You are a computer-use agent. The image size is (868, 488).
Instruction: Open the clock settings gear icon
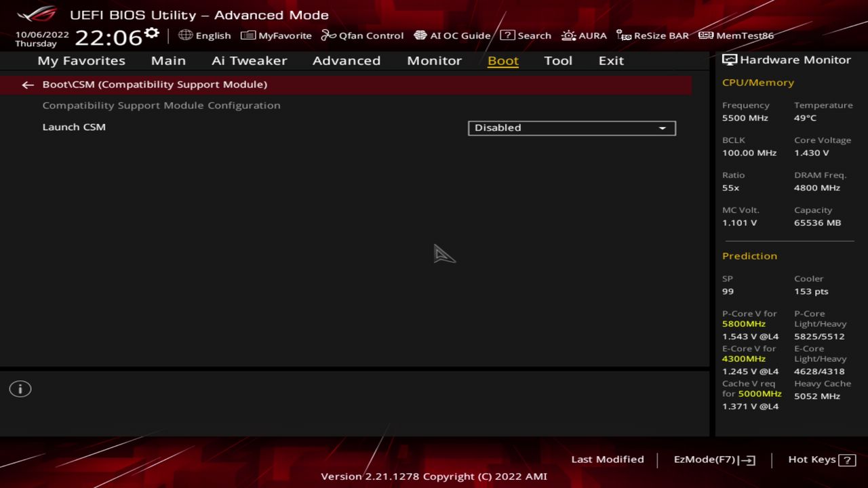(x=152, y=33)
